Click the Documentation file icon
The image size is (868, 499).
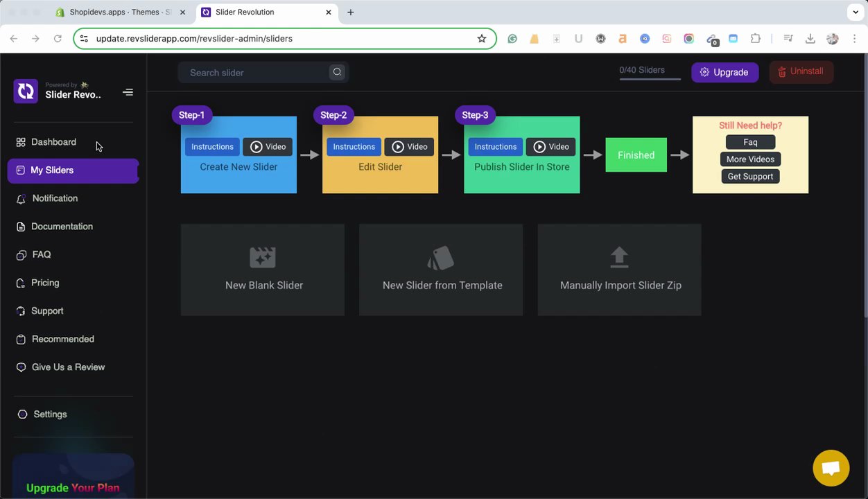click(x=21, y=227)
